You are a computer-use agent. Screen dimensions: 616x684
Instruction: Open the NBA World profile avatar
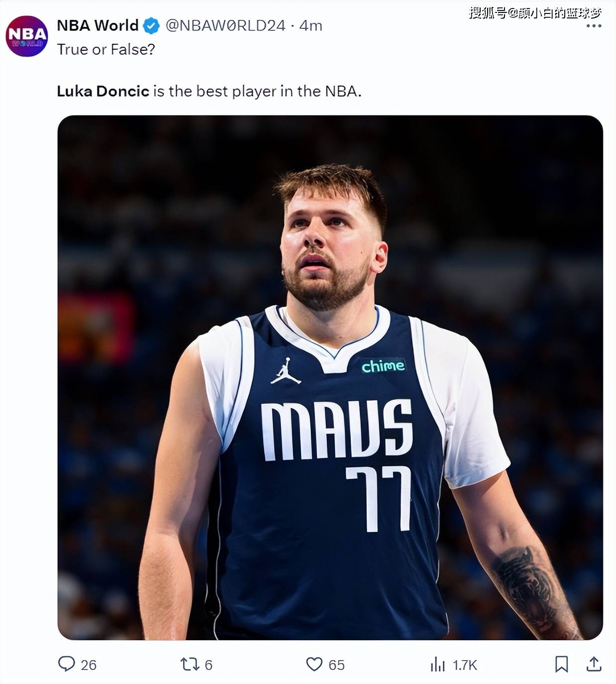[x=27, y=36]
